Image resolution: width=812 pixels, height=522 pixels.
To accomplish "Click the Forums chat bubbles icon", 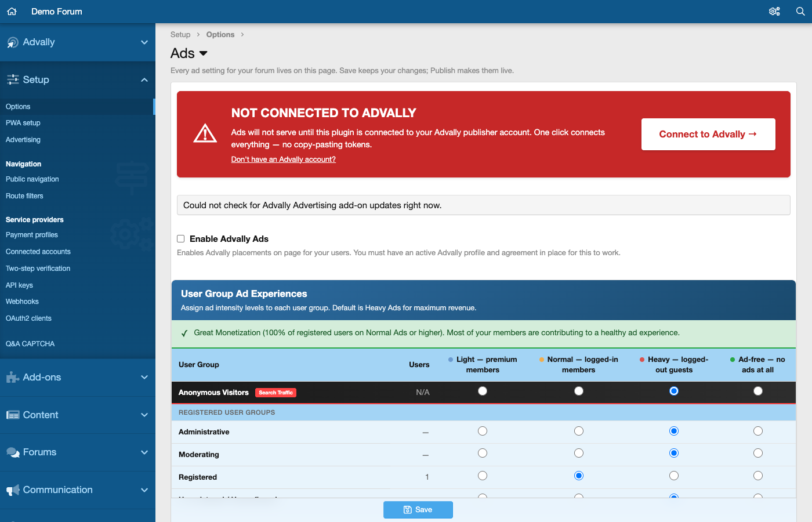I will pos(13,452).
